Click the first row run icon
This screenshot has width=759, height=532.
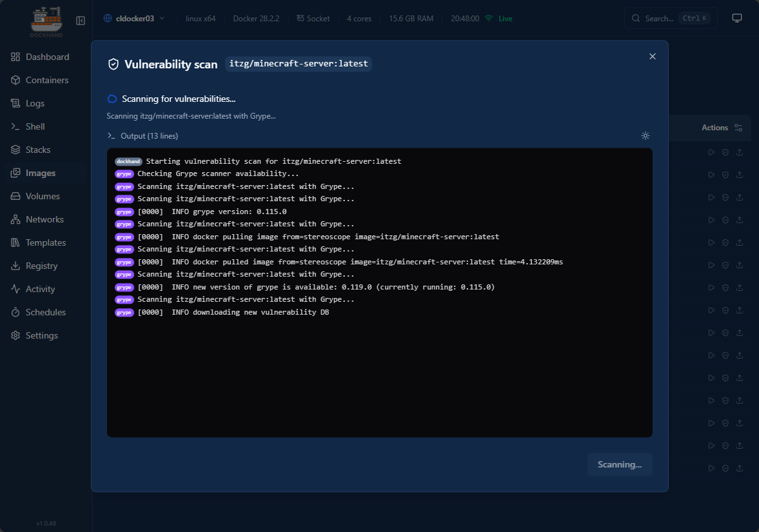(x=711, y=152)
